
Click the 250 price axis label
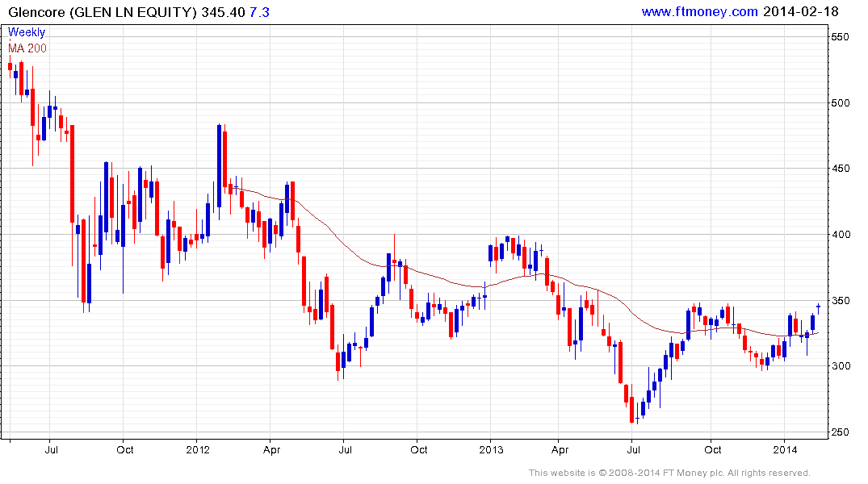click(840, 432)
